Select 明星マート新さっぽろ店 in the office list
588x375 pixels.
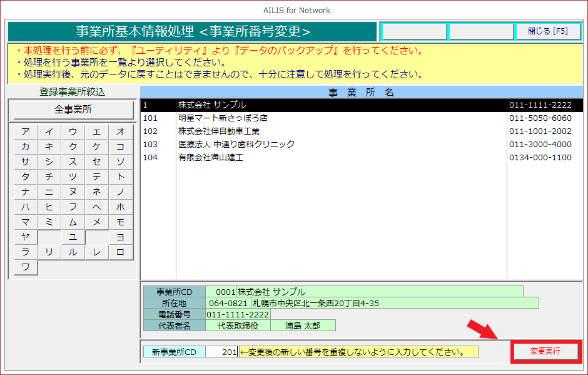tap(223, 118)
